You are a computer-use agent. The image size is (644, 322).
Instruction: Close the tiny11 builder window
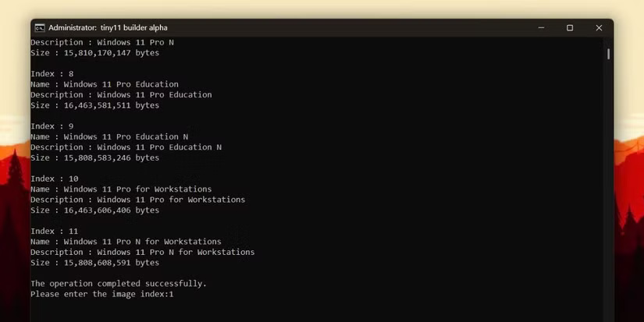pyautogui.click(x=599, y=28)
